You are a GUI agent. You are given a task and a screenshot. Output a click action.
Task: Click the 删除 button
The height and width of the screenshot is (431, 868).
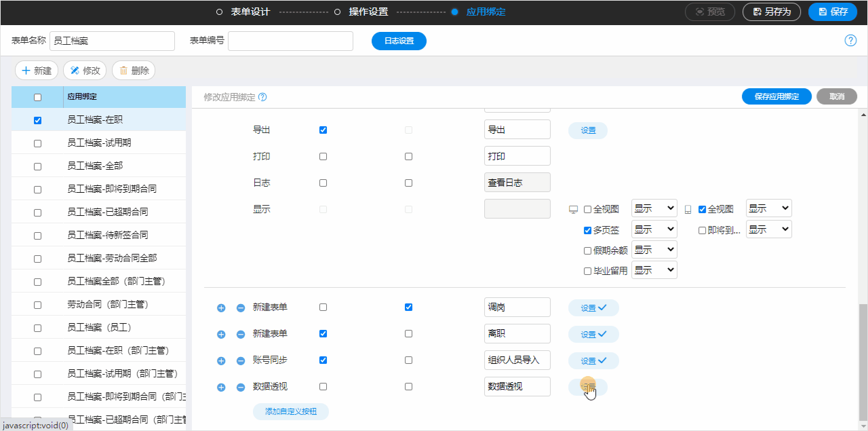(x=134, y=71)
